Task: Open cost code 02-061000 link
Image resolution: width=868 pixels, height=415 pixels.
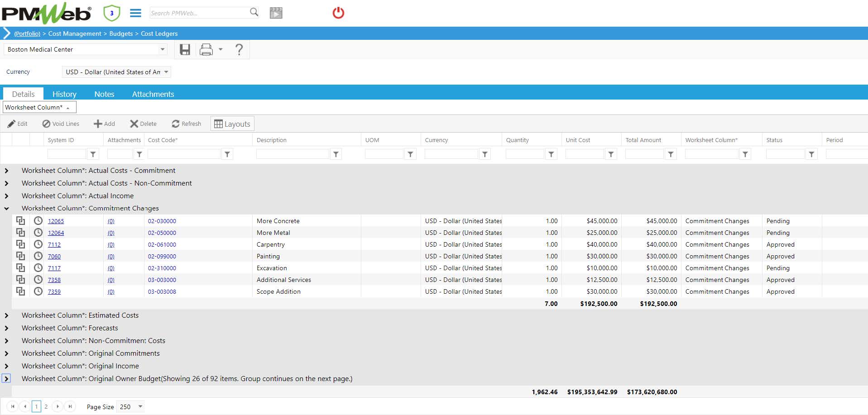Action: click(x=162, y=244)
